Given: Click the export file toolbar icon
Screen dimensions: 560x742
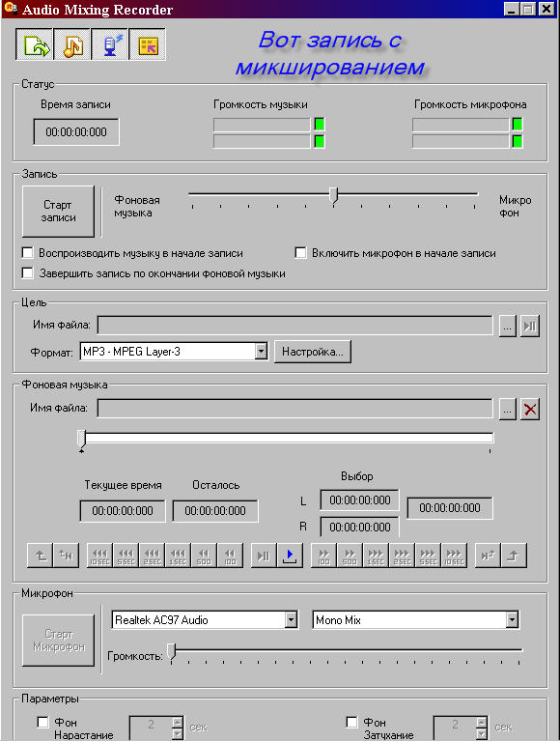Looking at the screenshot, I should click(35, 44).
